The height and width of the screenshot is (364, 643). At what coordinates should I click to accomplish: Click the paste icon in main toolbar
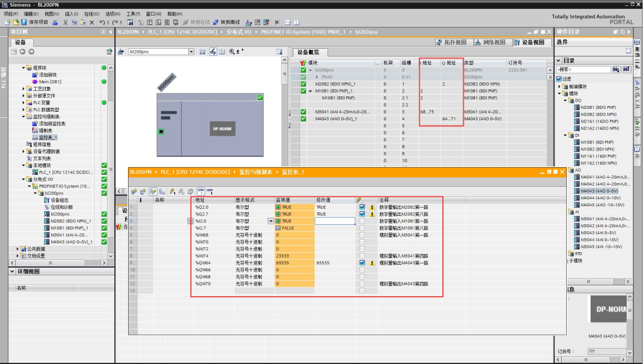(x=83, y=22)
